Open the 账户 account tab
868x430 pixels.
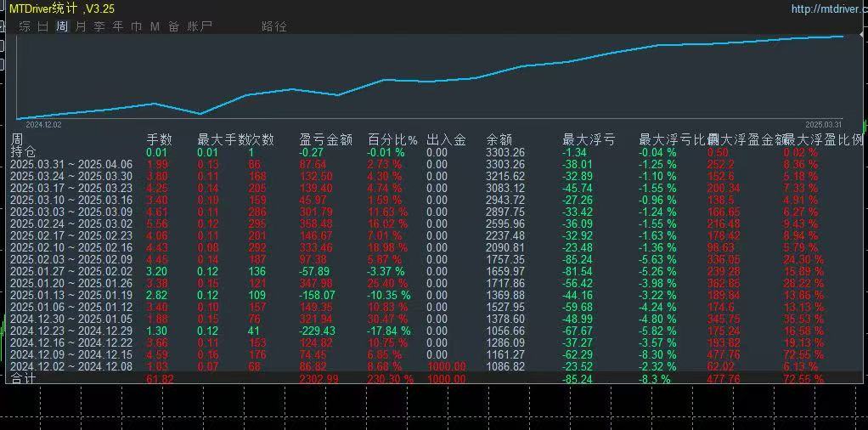click(x=200, y=26)
